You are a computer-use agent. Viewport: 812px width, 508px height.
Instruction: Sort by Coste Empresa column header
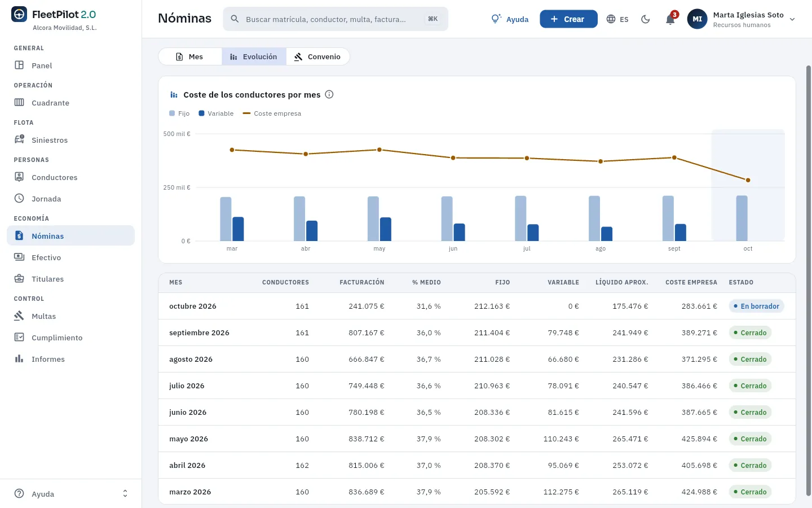tap(691, 282)
